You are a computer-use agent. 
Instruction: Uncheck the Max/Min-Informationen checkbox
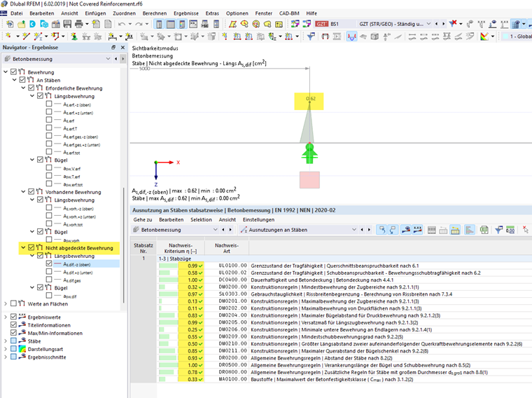pyautogui.click(x=13, y=333)
